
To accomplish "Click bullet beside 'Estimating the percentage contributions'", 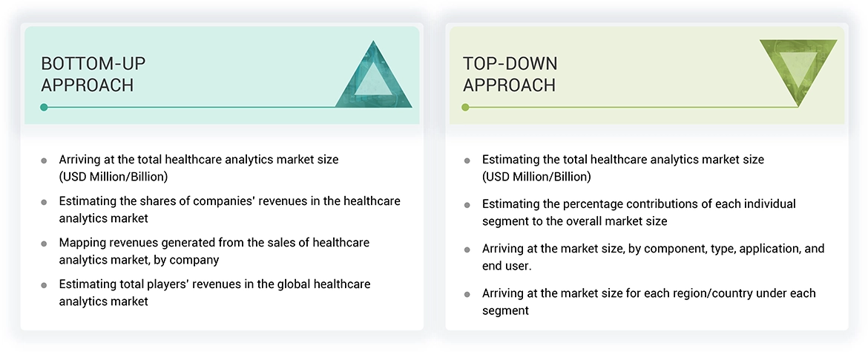I will point(467,204).
